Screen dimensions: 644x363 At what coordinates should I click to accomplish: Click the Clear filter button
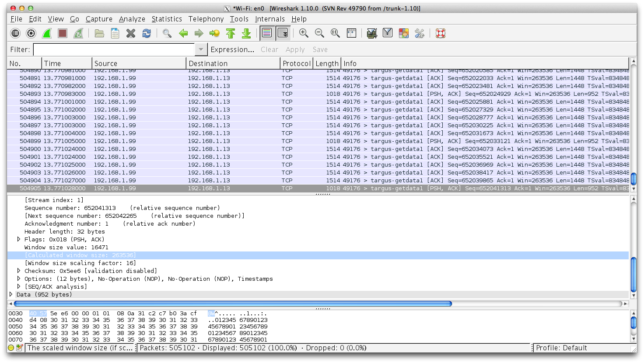coord(269,49)
